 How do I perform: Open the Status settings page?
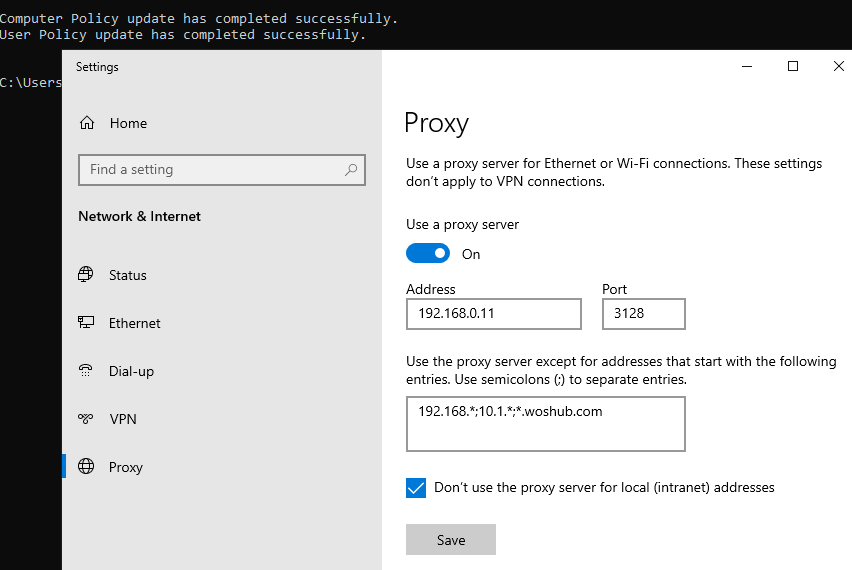coord(128,275)
